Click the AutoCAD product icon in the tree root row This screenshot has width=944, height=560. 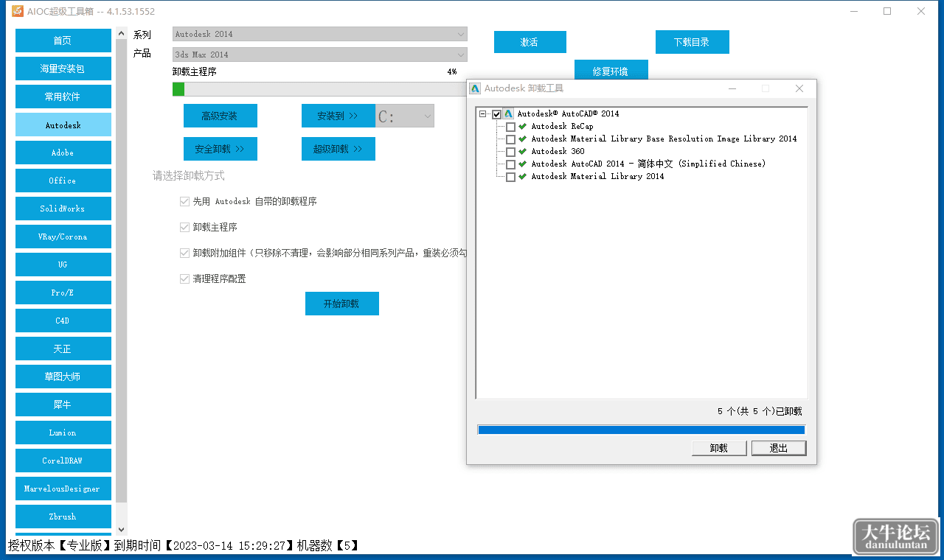509,114
